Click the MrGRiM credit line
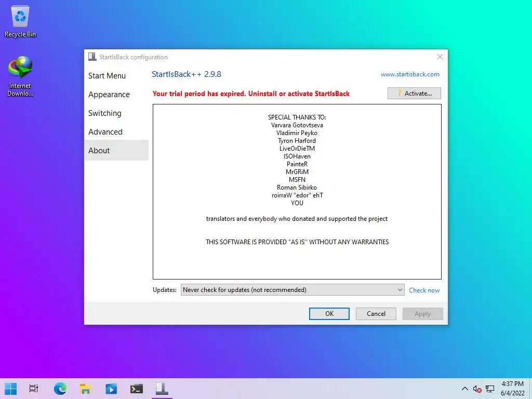The width and height of the screenshot is (532, 399). pos(297,172)
